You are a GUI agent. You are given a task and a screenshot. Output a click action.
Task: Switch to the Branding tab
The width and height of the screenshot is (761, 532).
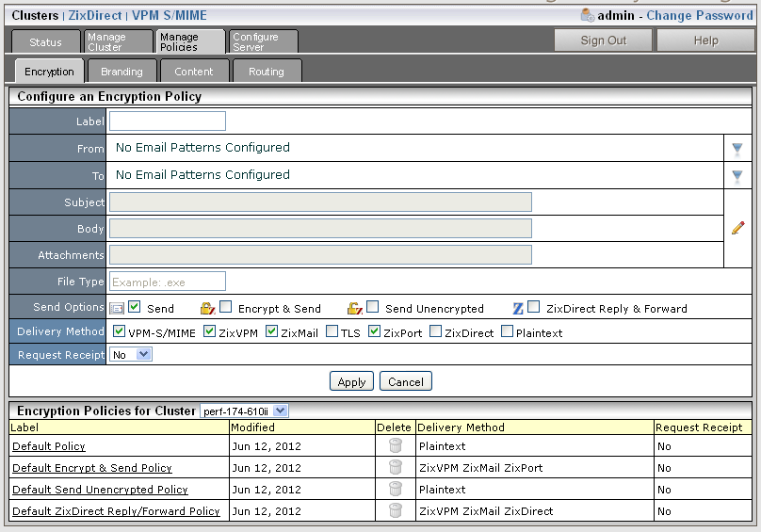121,72
